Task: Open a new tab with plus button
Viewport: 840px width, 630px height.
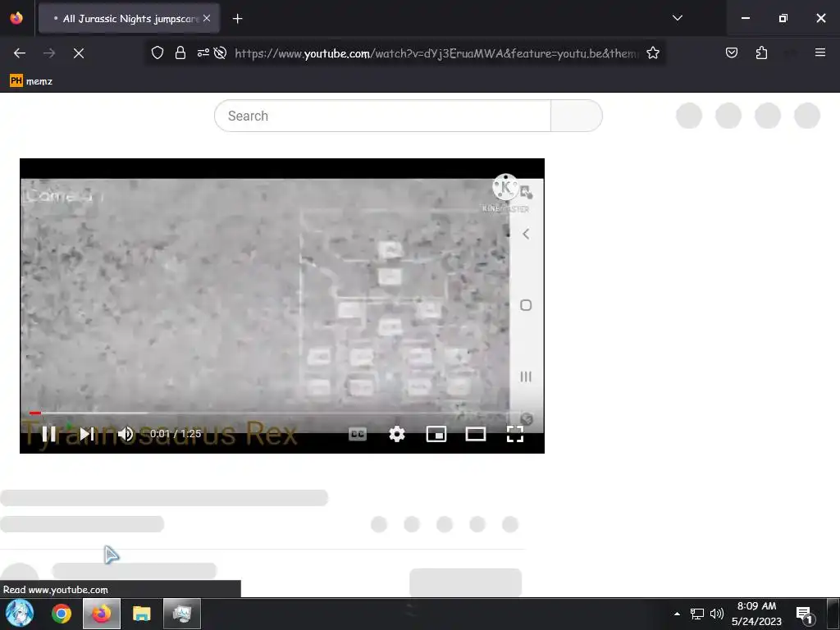Action: pos(237,19)
